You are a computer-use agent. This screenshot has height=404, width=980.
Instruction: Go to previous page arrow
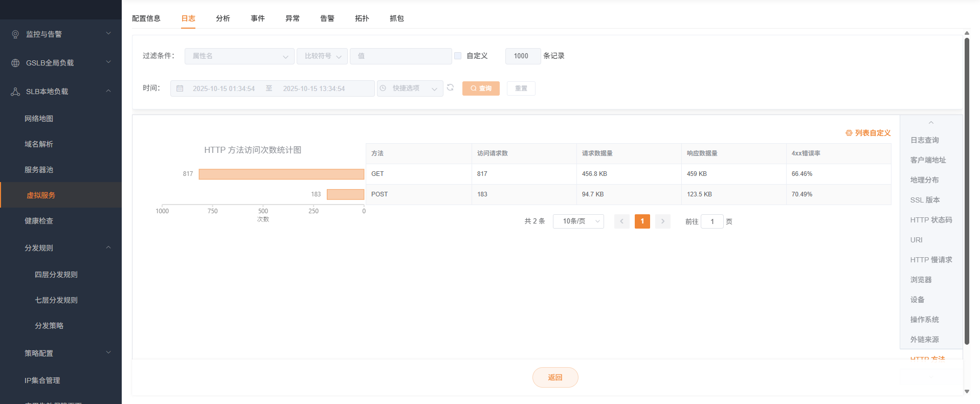pyautogui.click(x=621, y=221)
